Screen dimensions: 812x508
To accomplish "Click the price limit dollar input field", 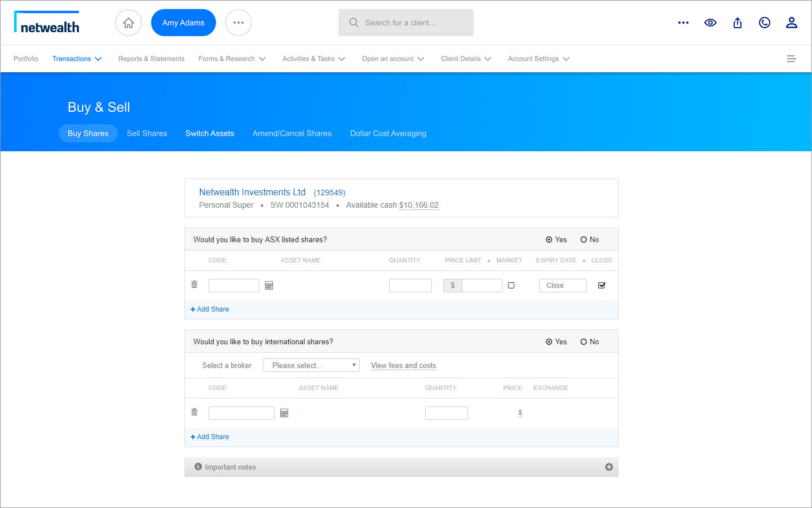I will click(x=482, y=286).
